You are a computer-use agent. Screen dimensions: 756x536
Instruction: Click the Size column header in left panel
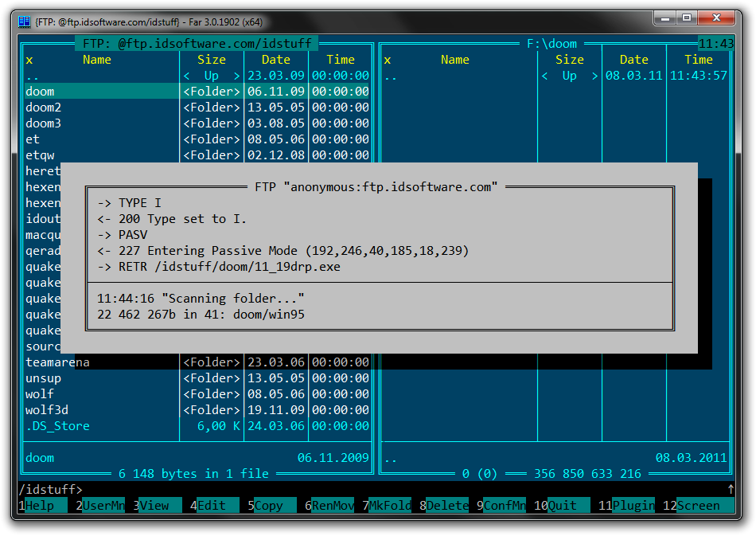tap(212, 60)
